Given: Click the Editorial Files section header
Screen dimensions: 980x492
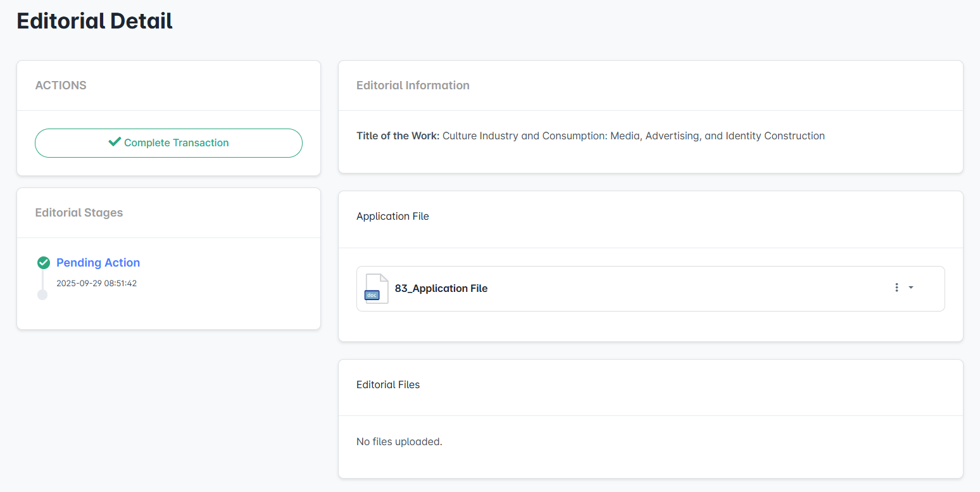Looking at the screenshot, I should point(388,385).
